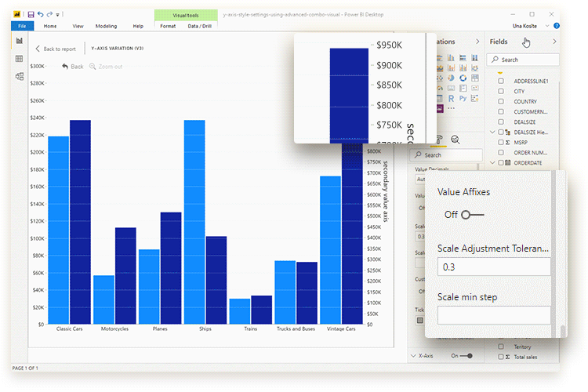
Task: Click the Scale Adjustment Tolerance input field
Action: point(494,267)
